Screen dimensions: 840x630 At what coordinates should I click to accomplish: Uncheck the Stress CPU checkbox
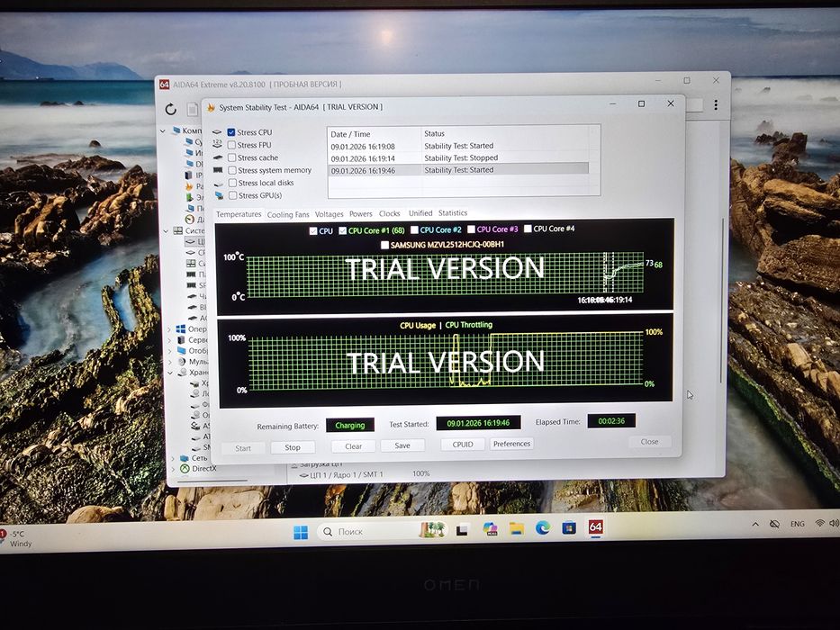click(x=231, y=132)
